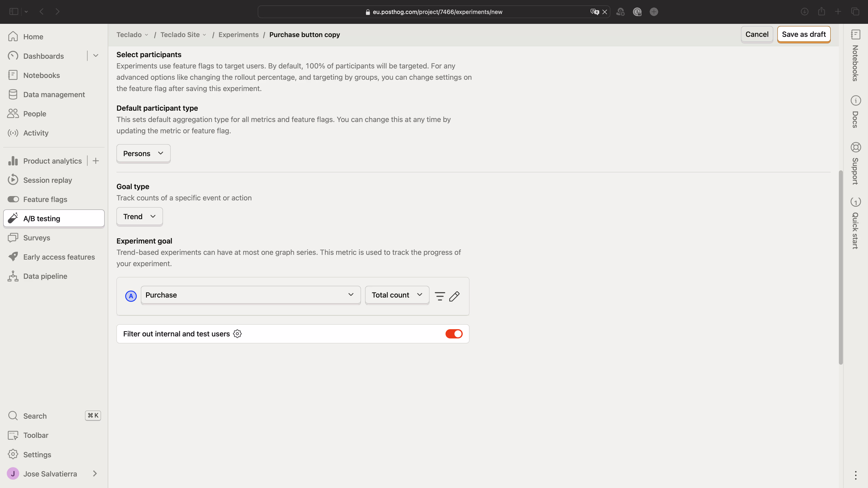Open Settings from the sidebar

[54, 454]
